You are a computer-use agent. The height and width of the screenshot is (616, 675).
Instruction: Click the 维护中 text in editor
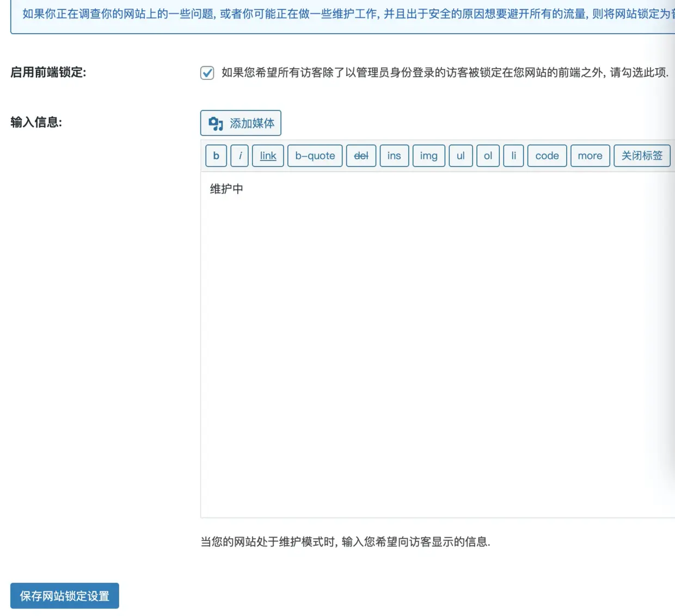point(226,189)
